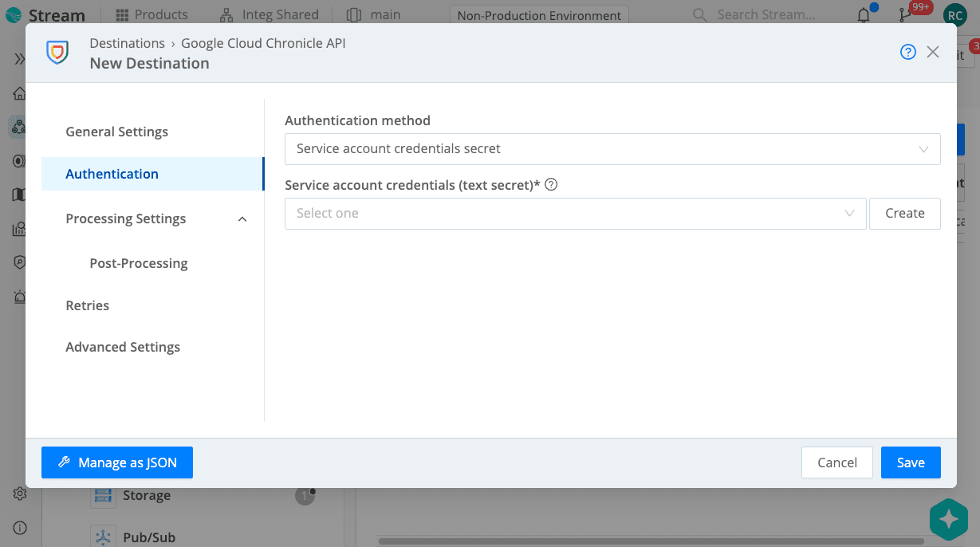
Task: Click the help question mark in dialog header
Action: pos(907,51)
